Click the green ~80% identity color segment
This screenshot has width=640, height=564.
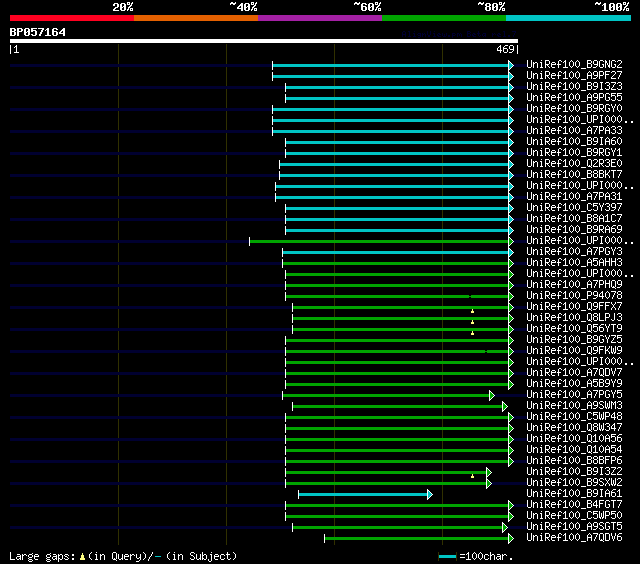point(444,18)
